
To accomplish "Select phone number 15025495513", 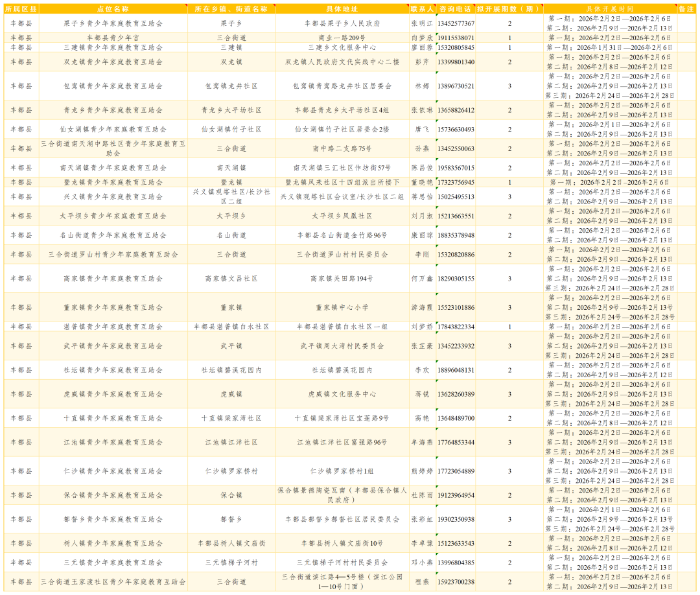I will click(x=456, y=197).
